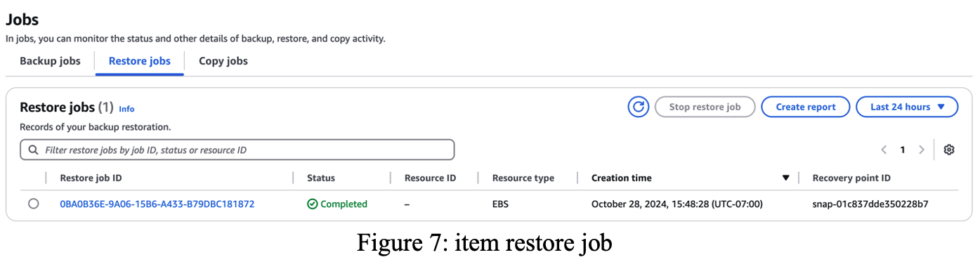The width and height of the screenshot is (980, 269).
Task: Click the Completed status checkmark icon
Action: tap(313, 204)
